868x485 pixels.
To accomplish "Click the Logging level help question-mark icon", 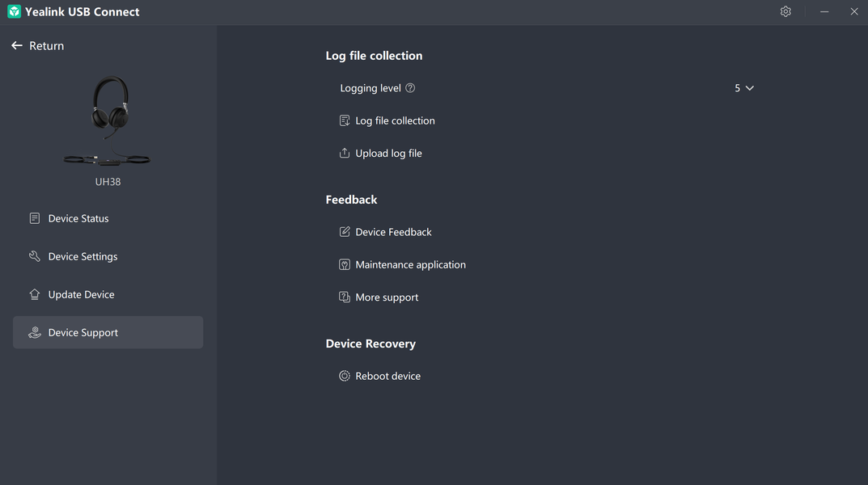I will point(410,88).
